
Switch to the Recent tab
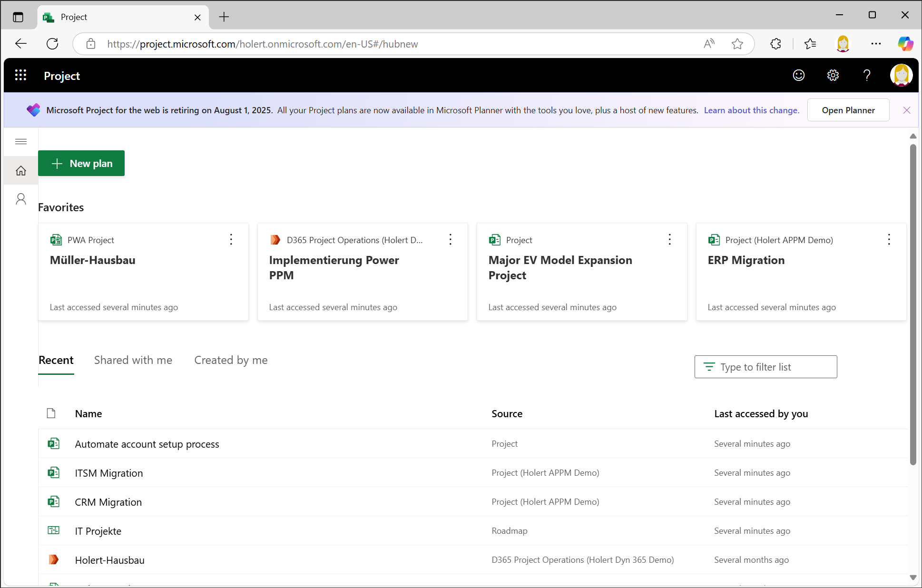(56, 360)
